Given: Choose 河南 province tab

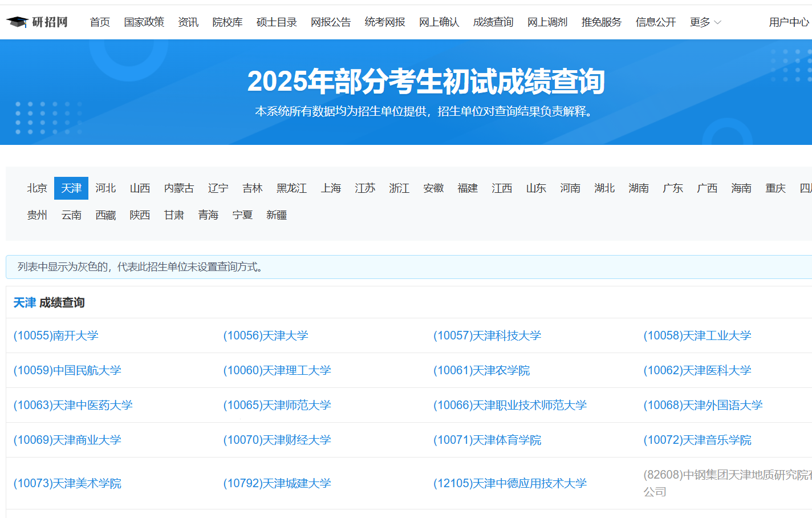Looking at the screenshot, I should [x=570, y=188].
